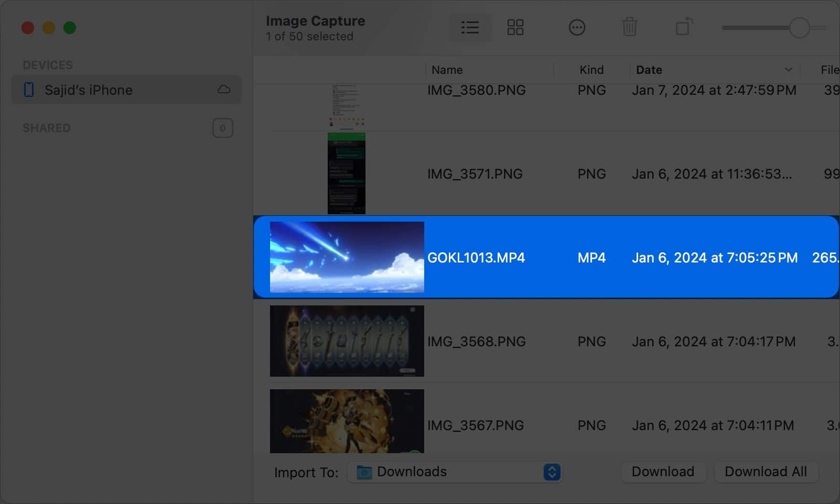
Task: Click the Download button
Action: (663, 472)
